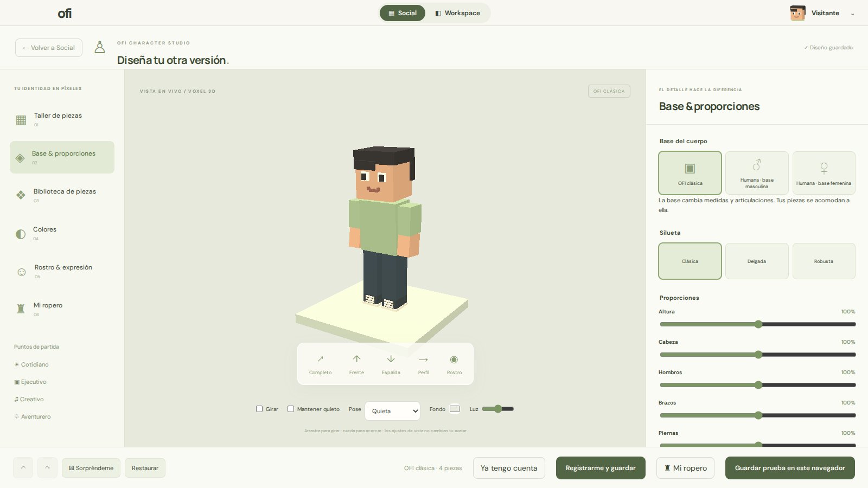
Task: Open the Fondo color swatch
Action: pos(455,409)
